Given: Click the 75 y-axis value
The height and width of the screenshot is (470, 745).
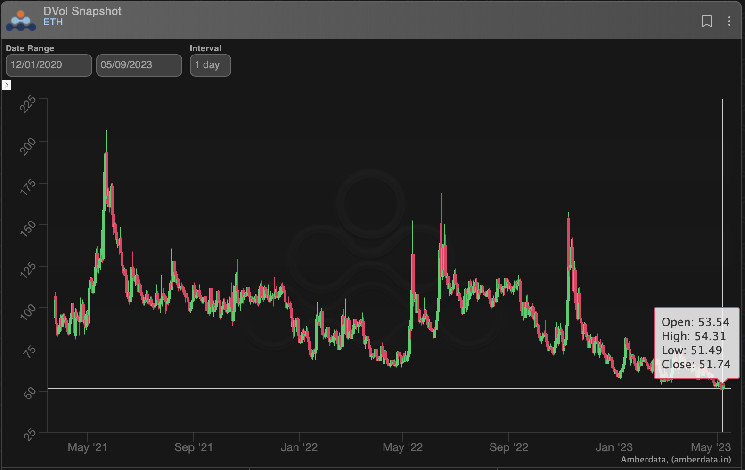Looking at the screenshot, I should click(x=29, y=352).
